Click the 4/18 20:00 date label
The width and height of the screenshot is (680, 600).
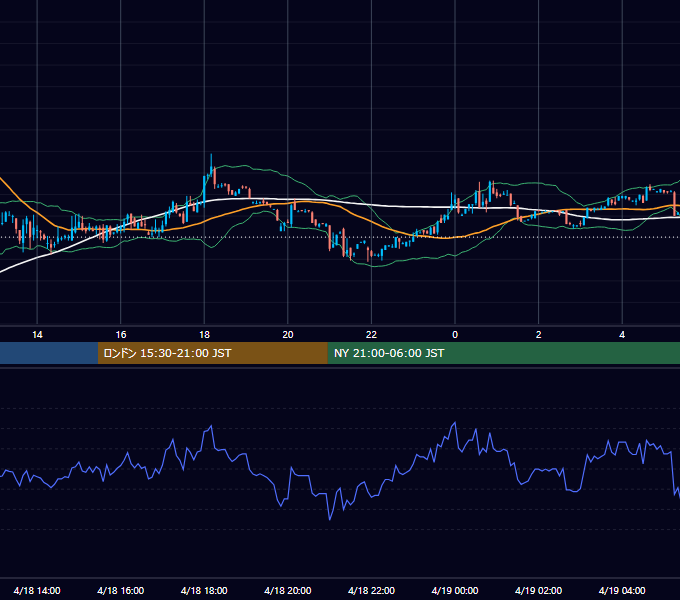click(x=288, y=590)
